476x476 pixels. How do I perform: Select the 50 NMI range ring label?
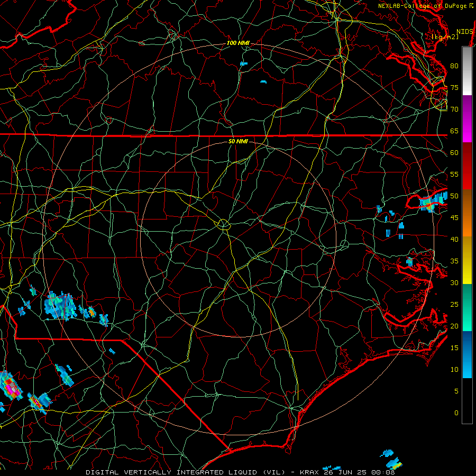[x=238, y=141]
